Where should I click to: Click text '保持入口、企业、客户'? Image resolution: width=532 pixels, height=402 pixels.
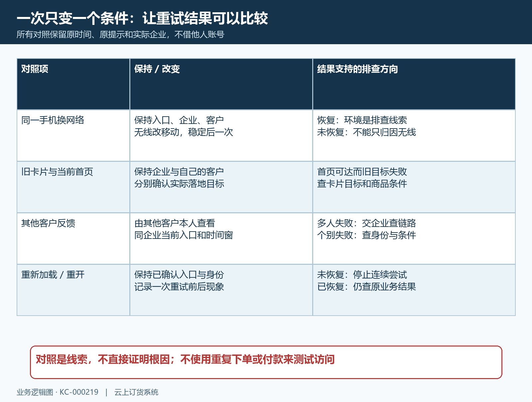point(179,120)
